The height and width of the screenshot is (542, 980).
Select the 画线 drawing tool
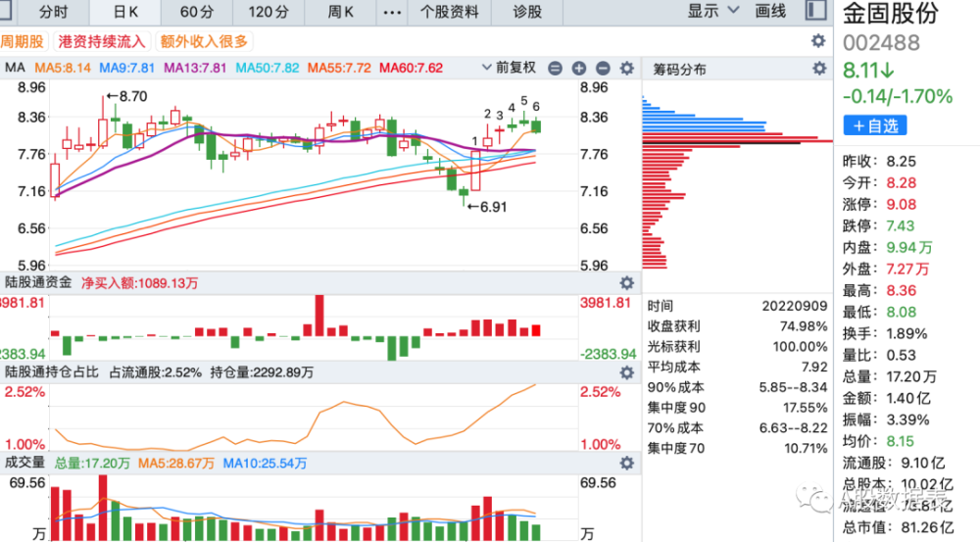pyautogui.click(x=770, y=11)
